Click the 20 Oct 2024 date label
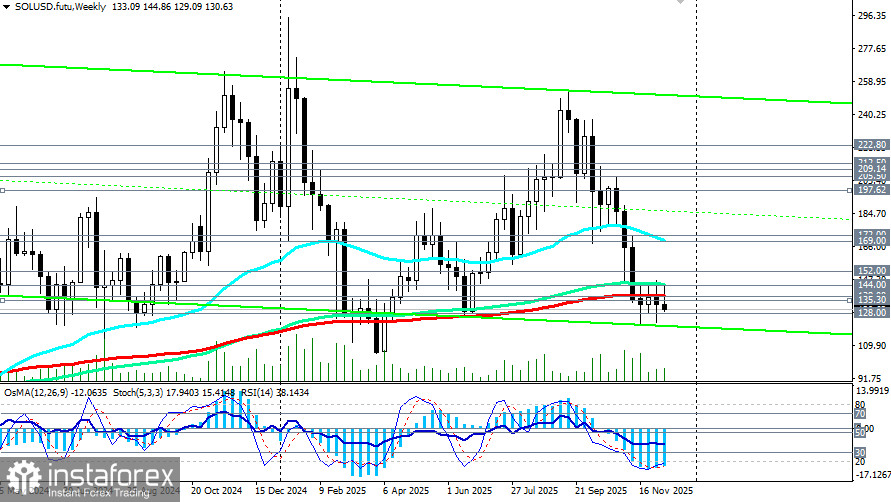 [216, 491]
